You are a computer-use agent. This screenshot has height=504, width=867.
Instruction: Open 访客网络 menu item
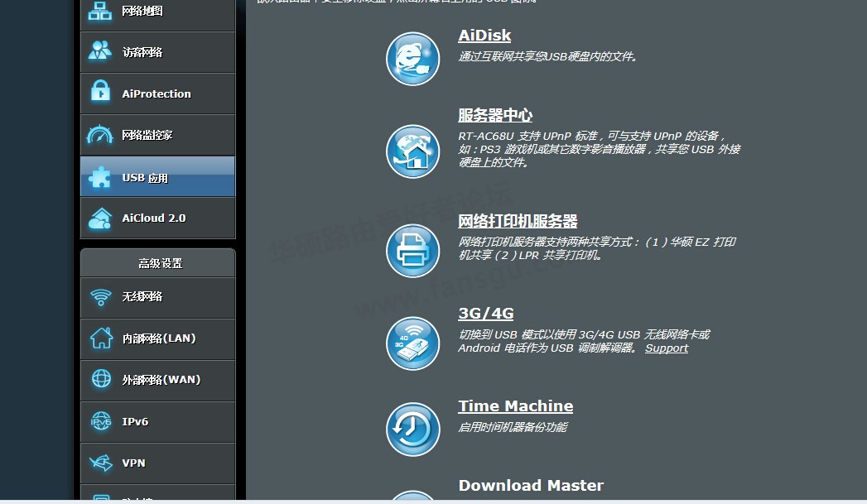click(157, 52)
